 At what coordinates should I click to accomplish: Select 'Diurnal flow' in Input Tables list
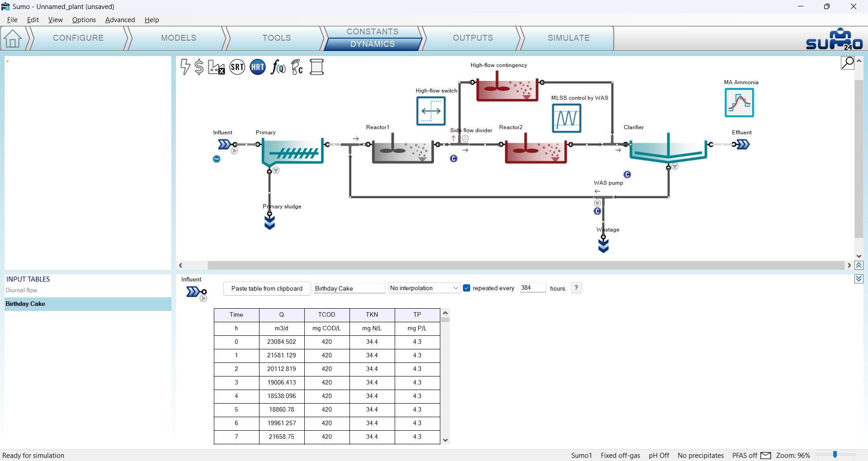[88, 290]
